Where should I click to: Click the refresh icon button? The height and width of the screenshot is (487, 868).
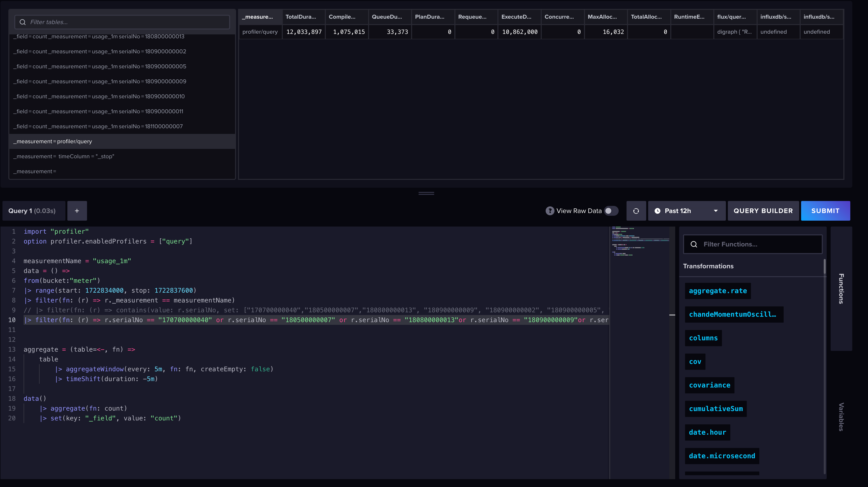pyautogui.click(x=636, y=211)
